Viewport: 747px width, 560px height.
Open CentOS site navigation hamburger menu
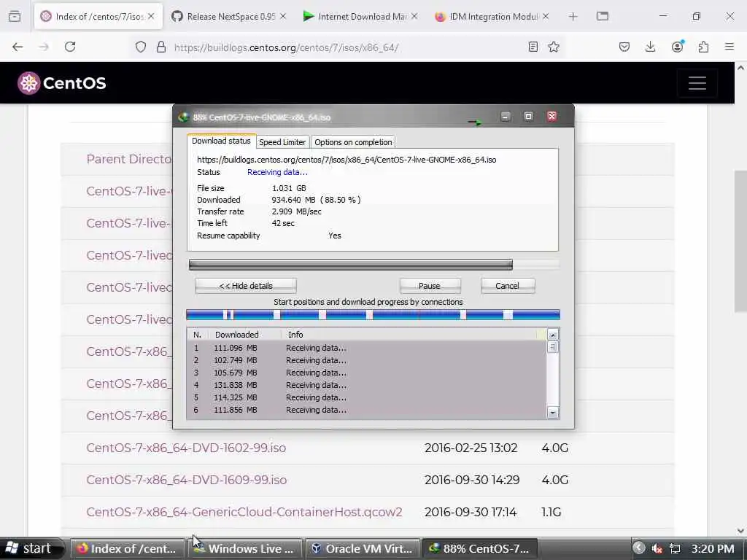(697, 83)
